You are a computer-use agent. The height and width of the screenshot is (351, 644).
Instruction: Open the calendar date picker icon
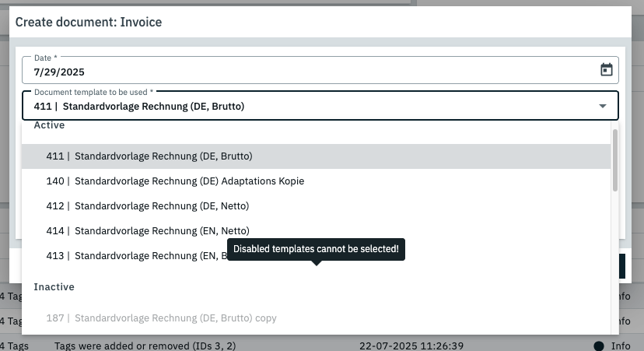tap(607, 70)
